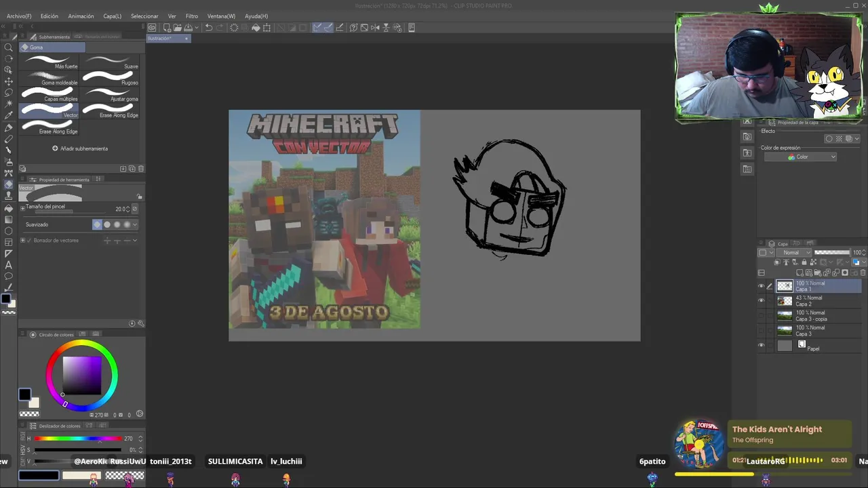Click the color wheel hue ring
Image resolution: width=868 pixels, height=488 pixels.
coord(82,344)
